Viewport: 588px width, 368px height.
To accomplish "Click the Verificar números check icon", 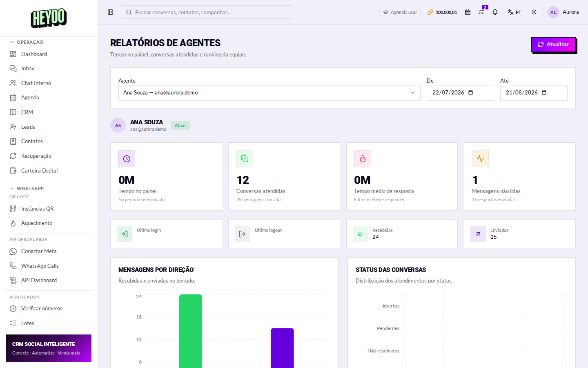I will (x=13, y=309).
